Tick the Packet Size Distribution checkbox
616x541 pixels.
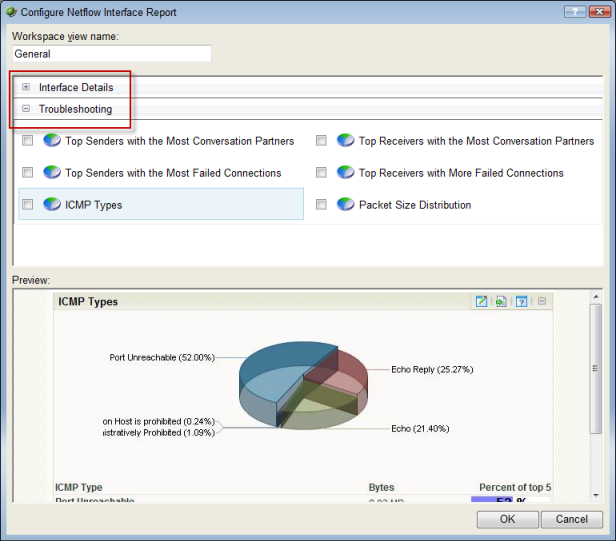321,205
